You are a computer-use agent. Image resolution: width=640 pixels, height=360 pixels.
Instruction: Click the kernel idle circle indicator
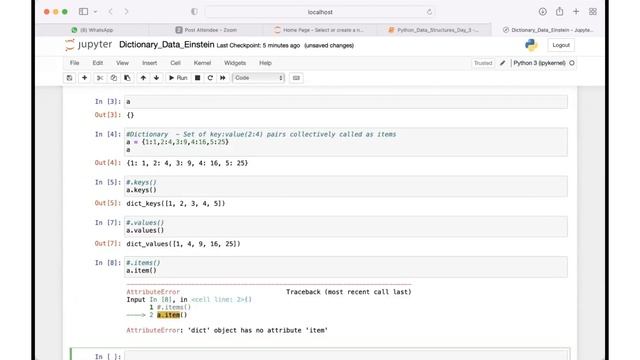pyautogui.click(x=571, y=63)
